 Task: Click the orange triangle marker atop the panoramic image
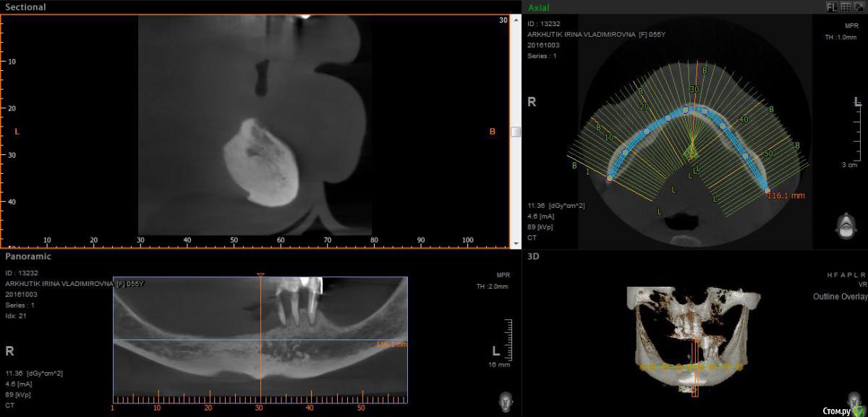tap(260, 275)
